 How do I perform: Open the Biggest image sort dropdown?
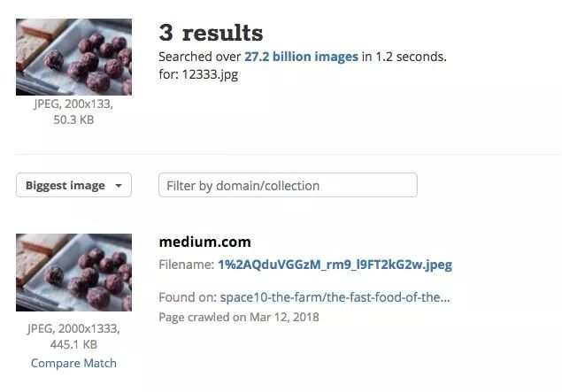pyautogui.click(x=73, y=185)
